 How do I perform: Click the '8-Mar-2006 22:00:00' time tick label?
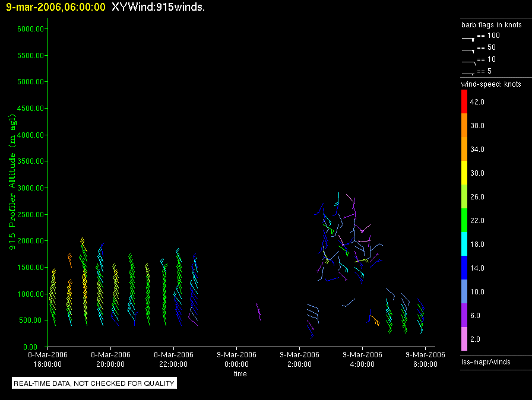(x=173, y=359)
